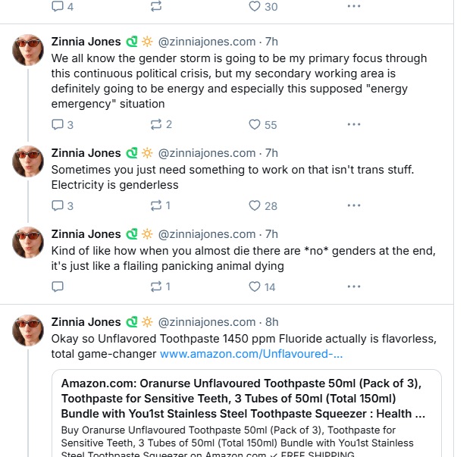Like the "energy emergency" post with 55 likes
Viewport: 476px width, 457px height.
(x=263, y=125)
